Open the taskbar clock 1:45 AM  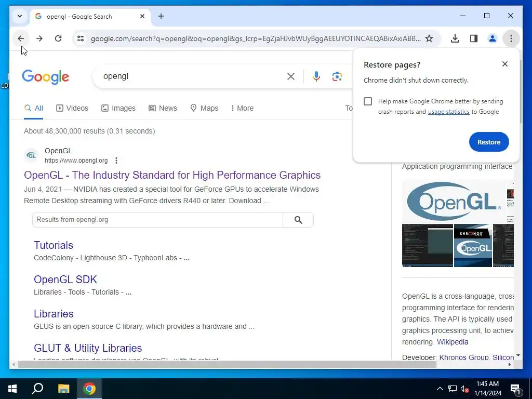coord(487,389)
